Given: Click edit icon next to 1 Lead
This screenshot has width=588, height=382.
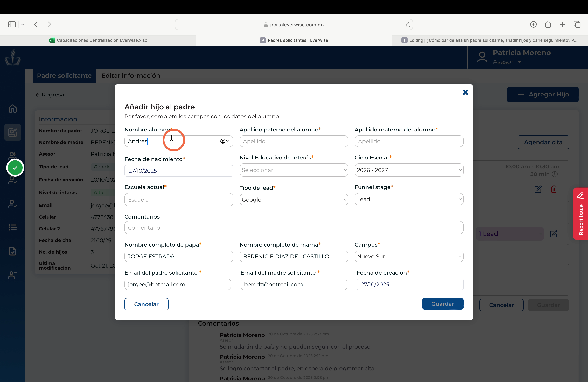Looking at the screenshot, I should 554,234.
